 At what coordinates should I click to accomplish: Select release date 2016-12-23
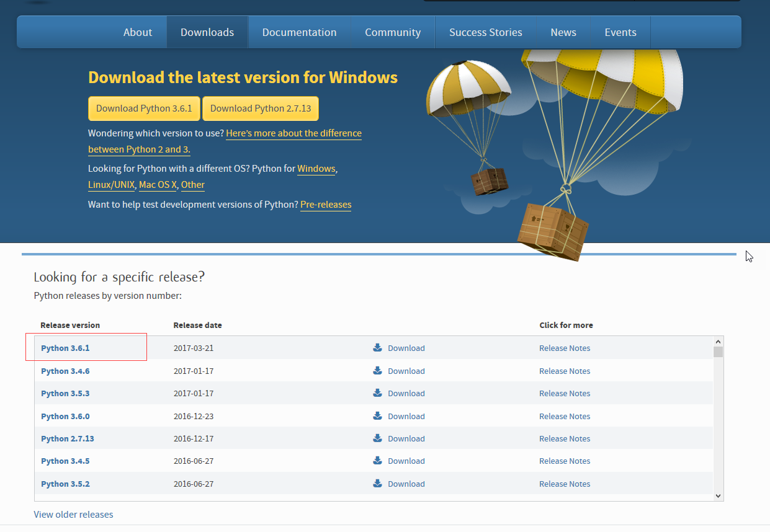click(x=194, y=416)
